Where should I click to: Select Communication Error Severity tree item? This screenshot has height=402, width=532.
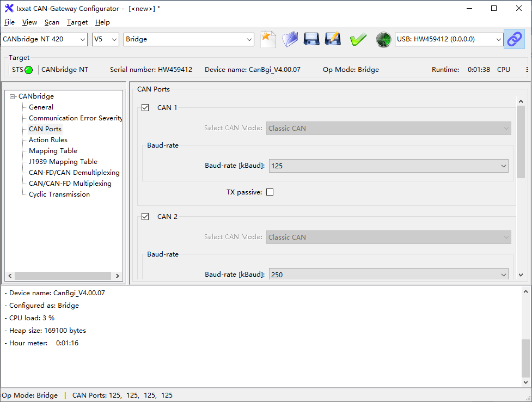click(x=75, y=118)
